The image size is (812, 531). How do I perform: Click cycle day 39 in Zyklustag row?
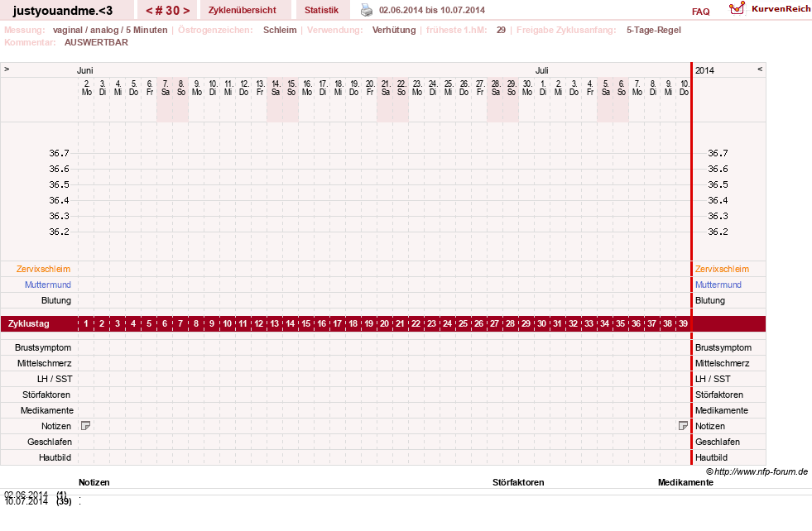683,323
